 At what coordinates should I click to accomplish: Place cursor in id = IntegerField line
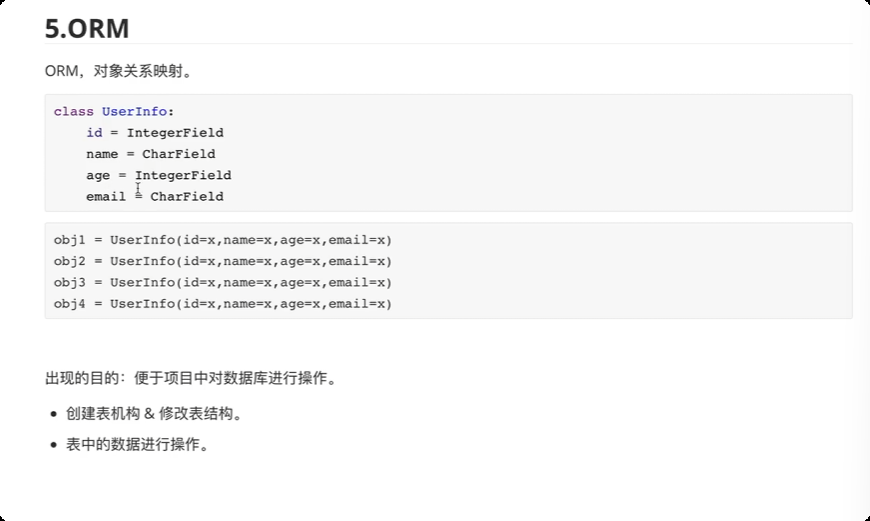click(x=155, y=133)
